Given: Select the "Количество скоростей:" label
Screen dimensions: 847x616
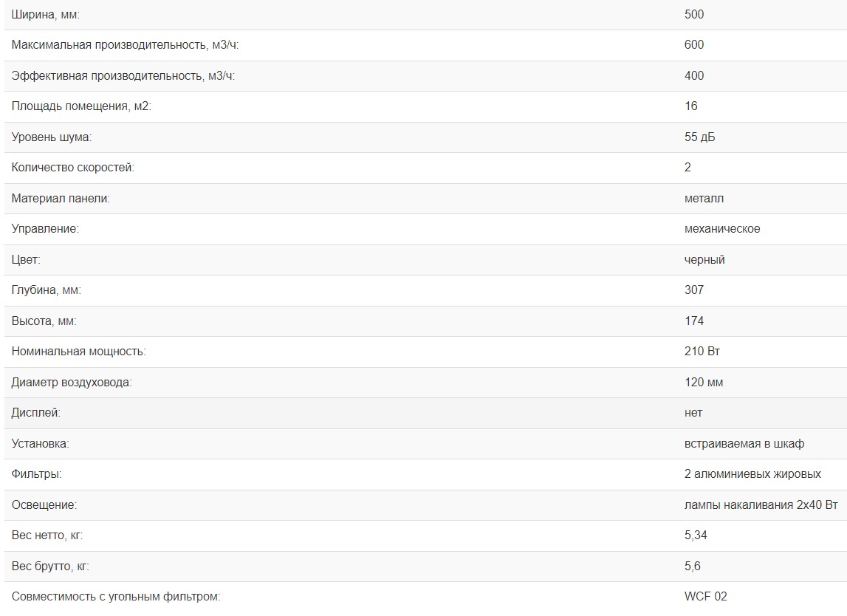Looking at the screenshot, I should [73, 168].
